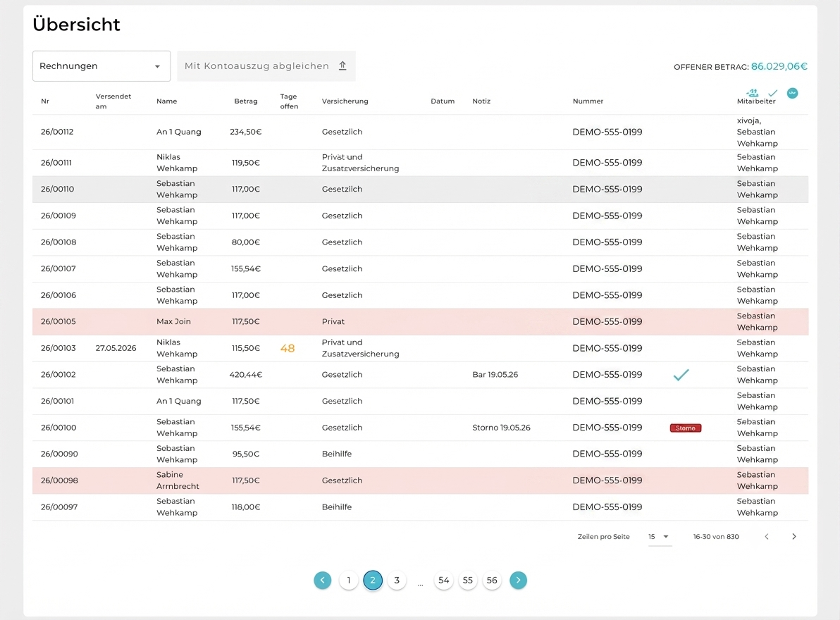Select invoice number 26/00111
This screenshot has height=620, width=840.
(x=56, y=163)
